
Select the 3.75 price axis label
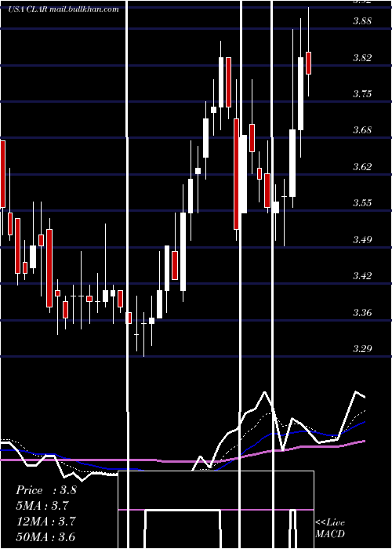pyautogui.click(x=362, y=94)
